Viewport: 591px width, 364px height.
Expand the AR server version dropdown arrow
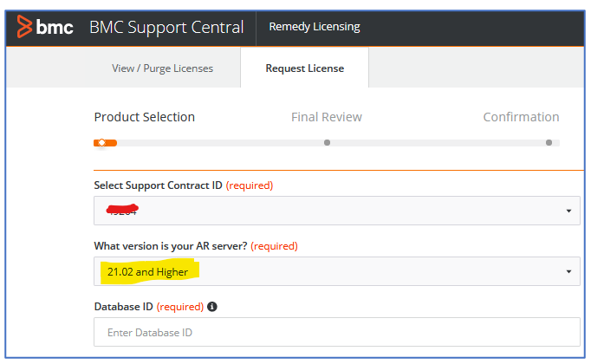coord(568,271)
